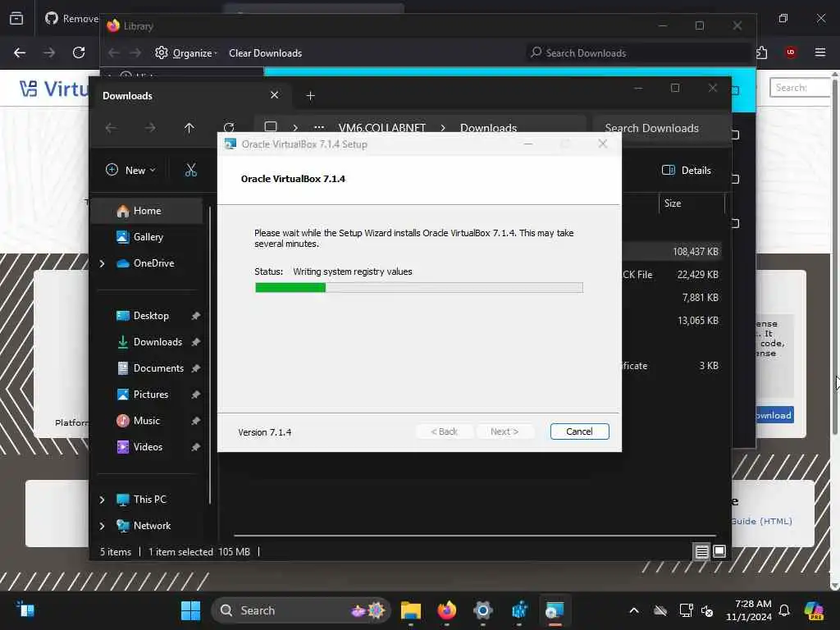Image resolution: width=840 pixels, height=630 pixels.
Task: Open Home in Explorer sidebar
Action: [147, 211]
